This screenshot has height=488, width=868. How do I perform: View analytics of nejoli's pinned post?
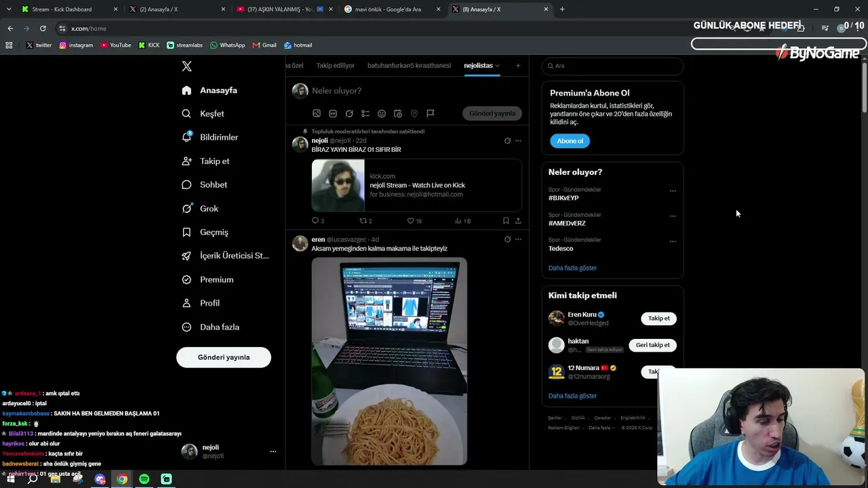[x=462, y=221]
